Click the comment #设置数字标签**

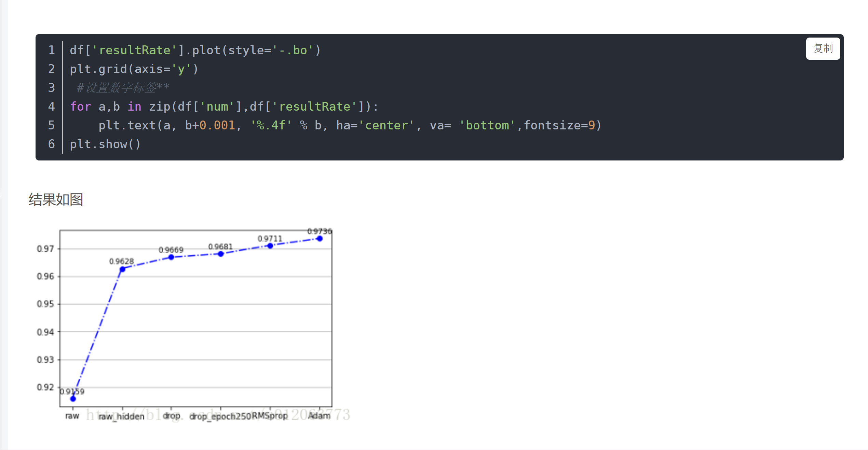pyautogui.click(x=123, y=88)
